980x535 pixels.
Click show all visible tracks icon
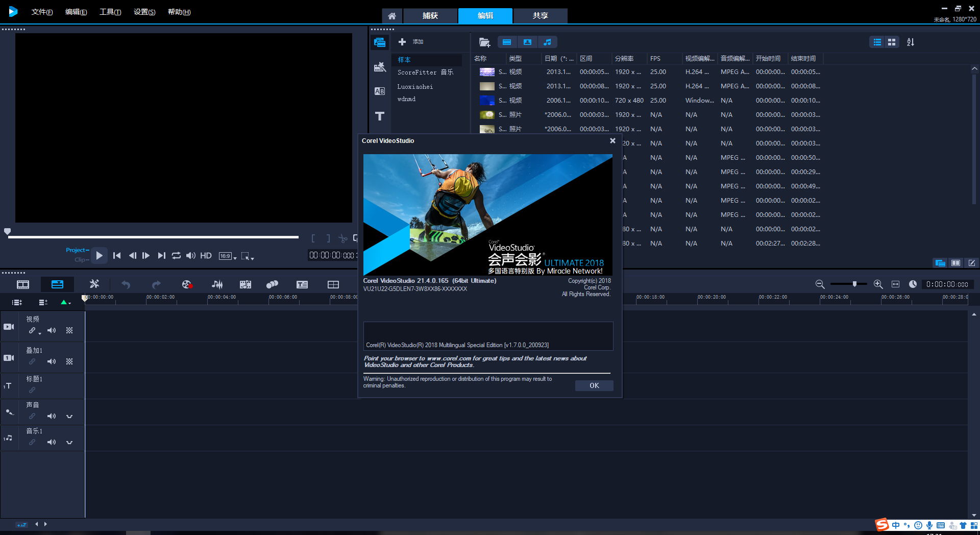tap(17, 302)
